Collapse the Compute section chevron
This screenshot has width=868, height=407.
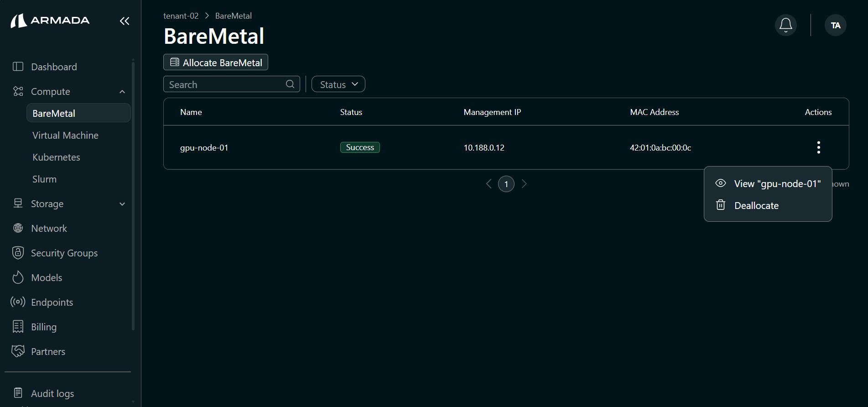coord(122,92)
